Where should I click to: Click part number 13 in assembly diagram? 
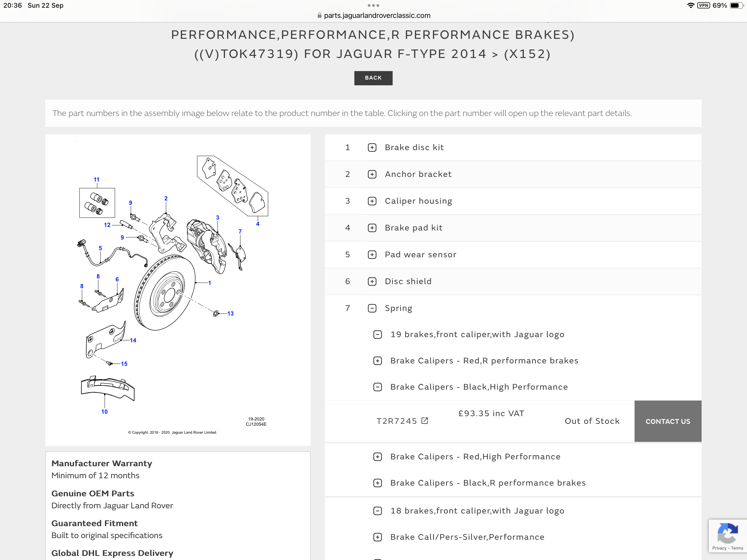click(230, 314)
